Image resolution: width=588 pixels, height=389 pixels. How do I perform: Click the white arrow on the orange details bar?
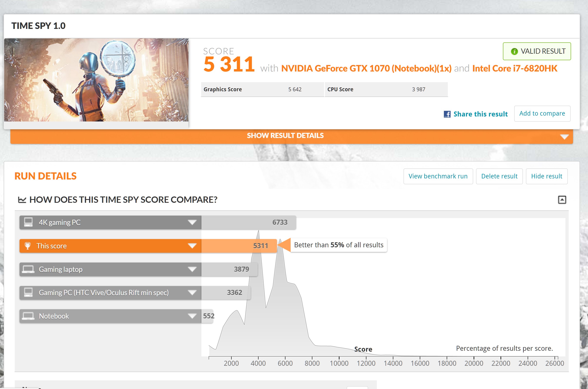564,137
